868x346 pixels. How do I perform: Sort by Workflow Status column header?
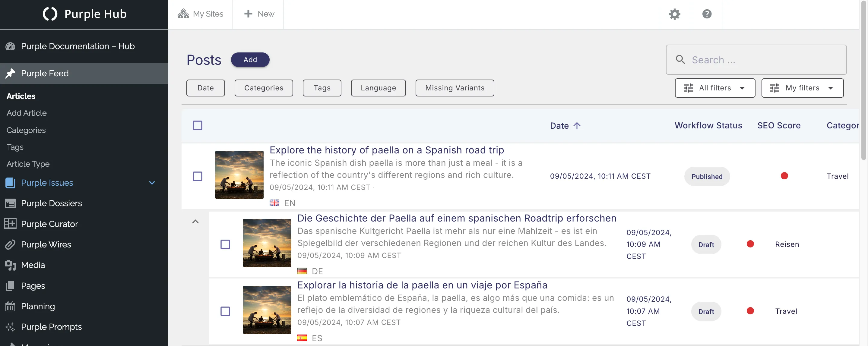[708, 126]
